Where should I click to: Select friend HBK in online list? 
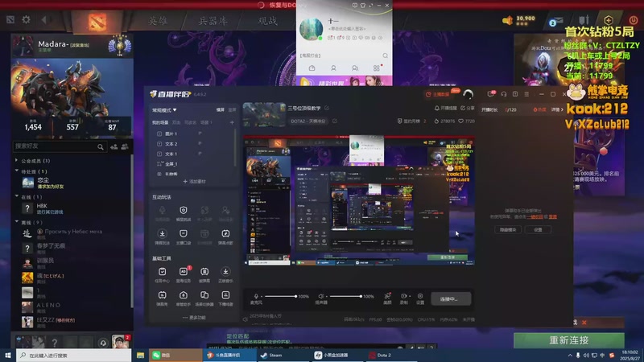pos(74,208)
